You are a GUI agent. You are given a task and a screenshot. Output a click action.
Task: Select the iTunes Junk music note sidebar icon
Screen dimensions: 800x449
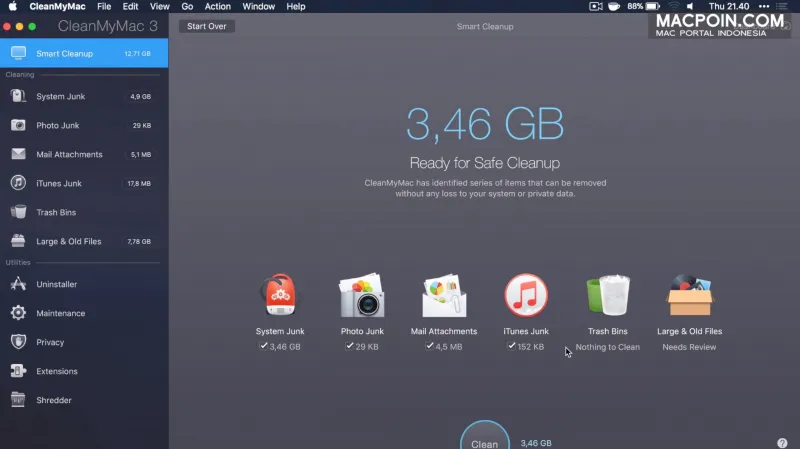[18, 183]
